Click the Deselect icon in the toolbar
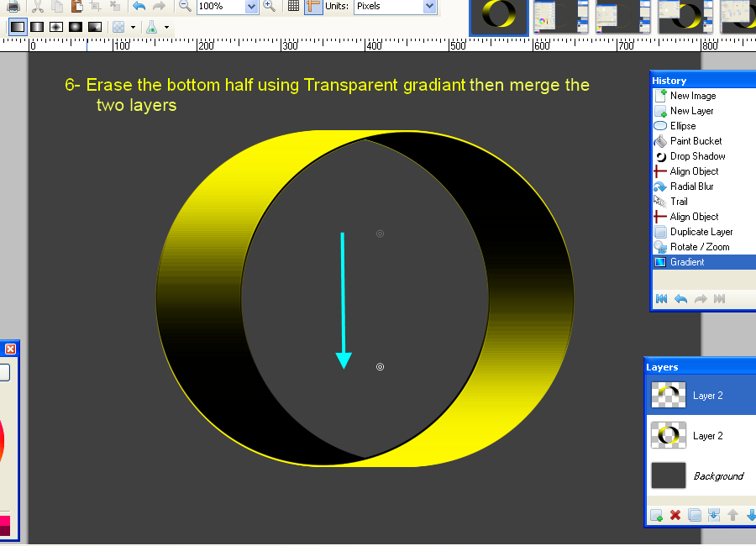Image resolution: width=756 pixels, height=546 pixels. click(115, 6)
